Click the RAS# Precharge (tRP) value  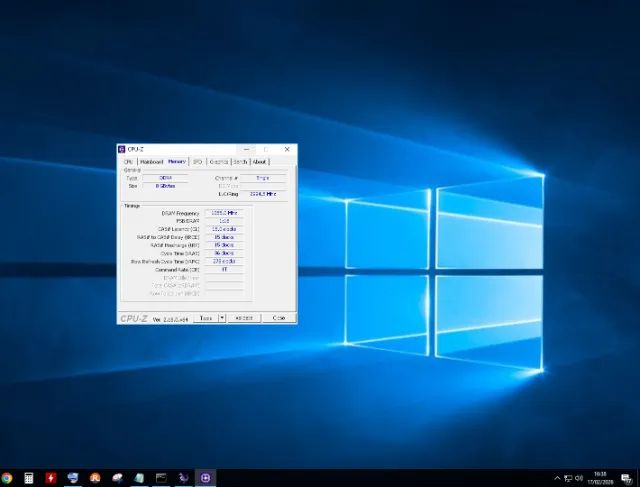coord(224,245)
